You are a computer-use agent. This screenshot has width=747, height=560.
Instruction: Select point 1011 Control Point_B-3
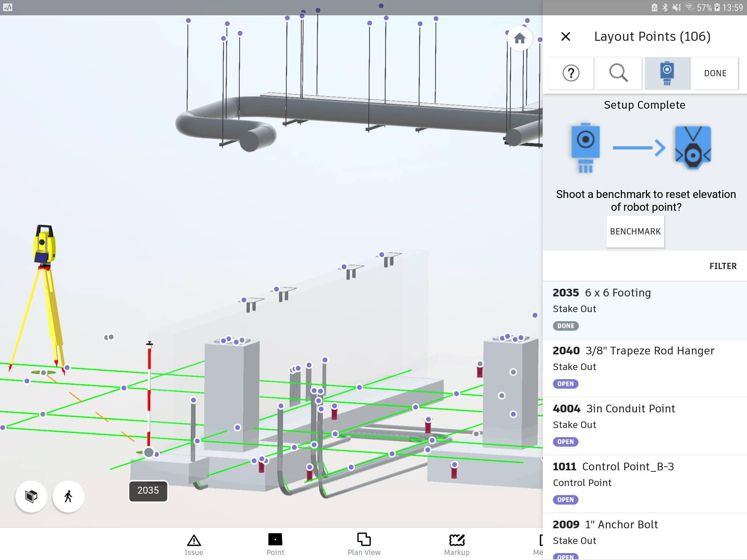[x=645, y=484]
